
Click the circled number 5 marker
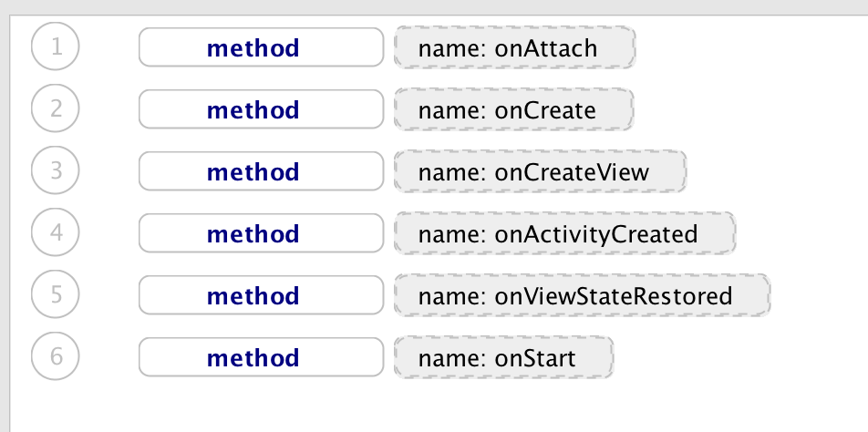[56, 294]
